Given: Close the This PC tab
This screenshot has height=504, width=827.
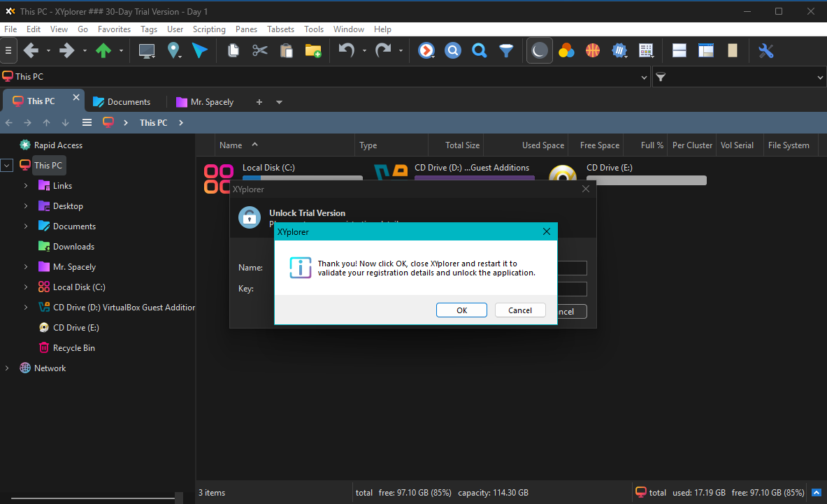Looking at the screenshot, I should coord(76,98).
